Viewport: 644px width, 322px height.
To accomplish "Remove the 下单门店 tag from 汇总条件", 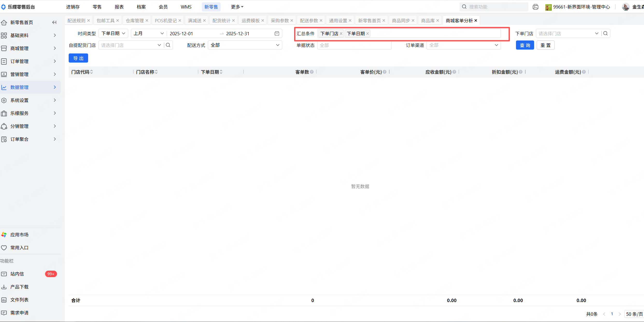I will click(341, 34).
